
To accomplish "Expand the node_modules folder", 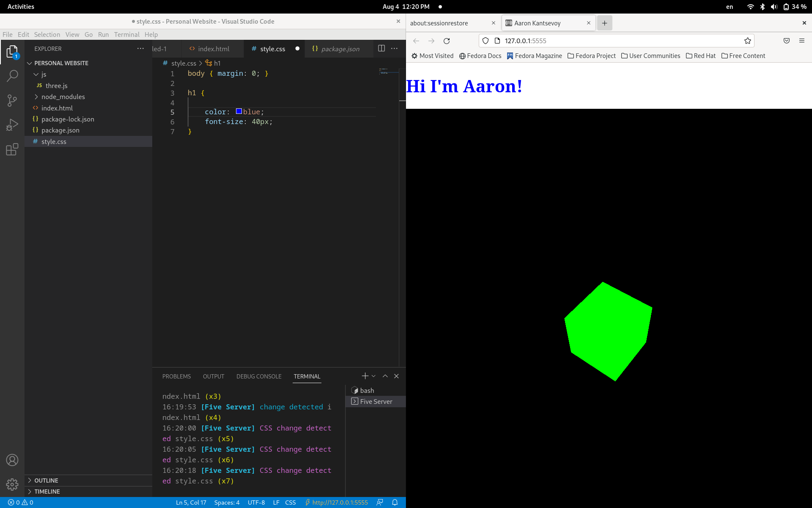I will click(x=36, y=97).
